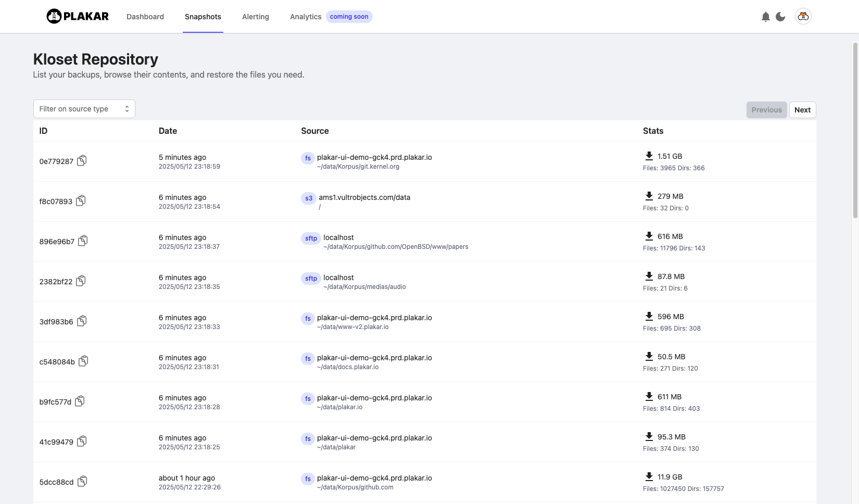Click the Kloset Repository heading
This screenshot has width=859, height=504.
(x=96, y=59)
